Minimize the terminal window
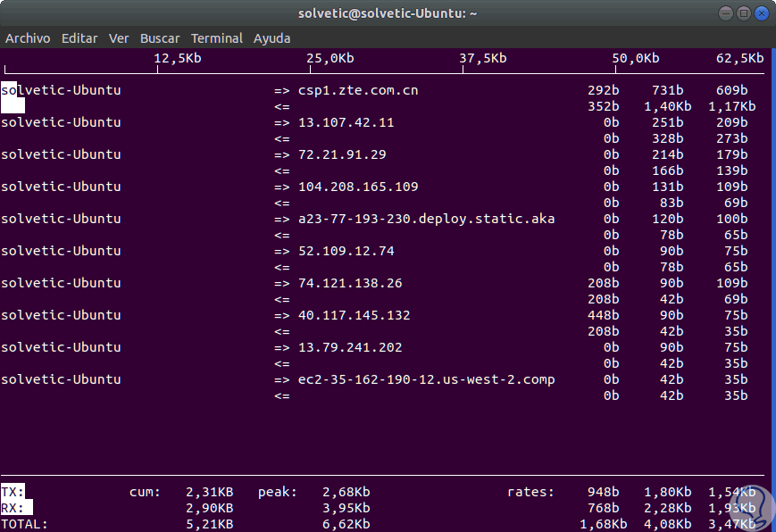This screenshot has height=532, width=776. tap(725, 13)
